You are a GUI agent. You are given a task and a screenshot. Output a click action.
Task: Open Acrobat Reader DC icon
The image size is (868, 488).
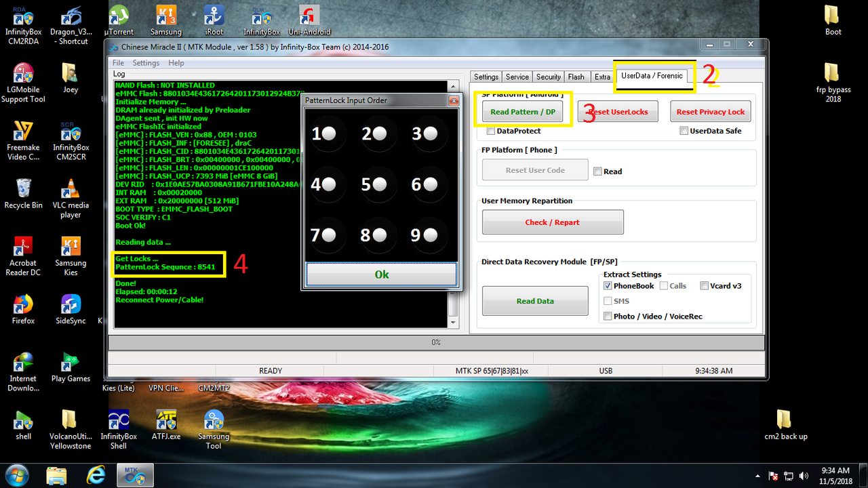pyautogui.click(x=23, y=256)
